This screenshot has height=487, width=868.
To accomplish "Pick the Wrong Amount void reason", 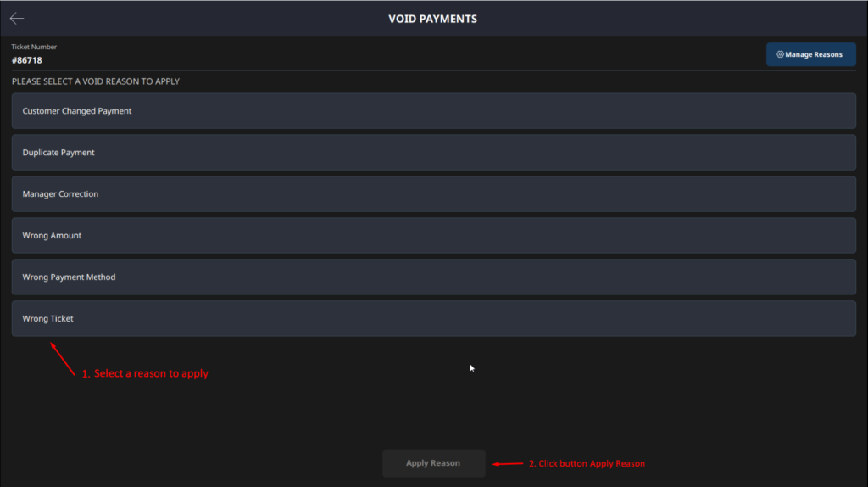I will 433,236.
